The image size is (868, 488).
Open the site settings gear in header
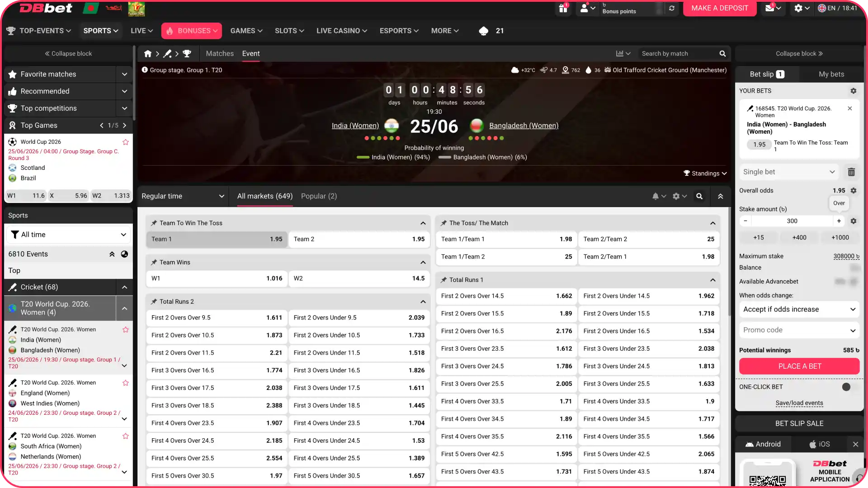pyautogui.click(x=798, y=8)
